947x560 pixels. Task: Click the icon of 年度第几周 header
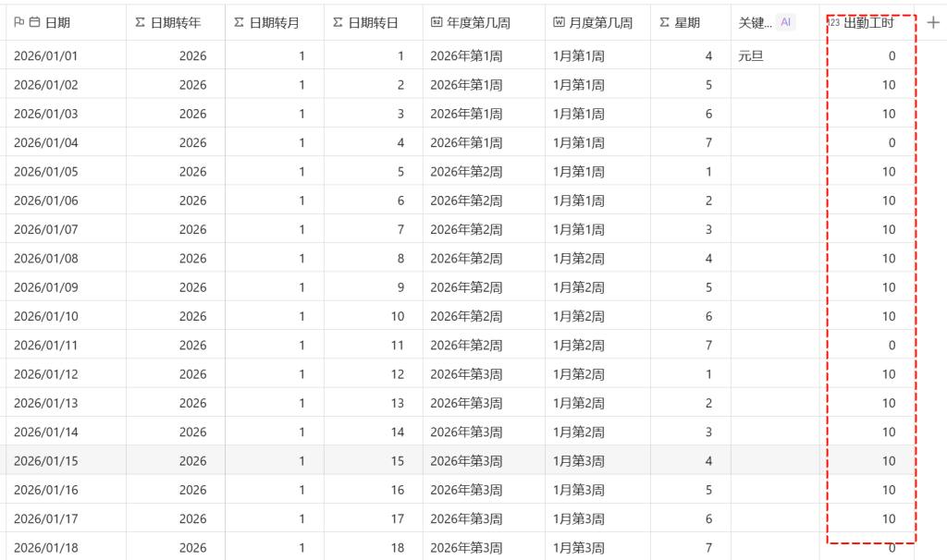pyautogui.click(x=437, y=22)
